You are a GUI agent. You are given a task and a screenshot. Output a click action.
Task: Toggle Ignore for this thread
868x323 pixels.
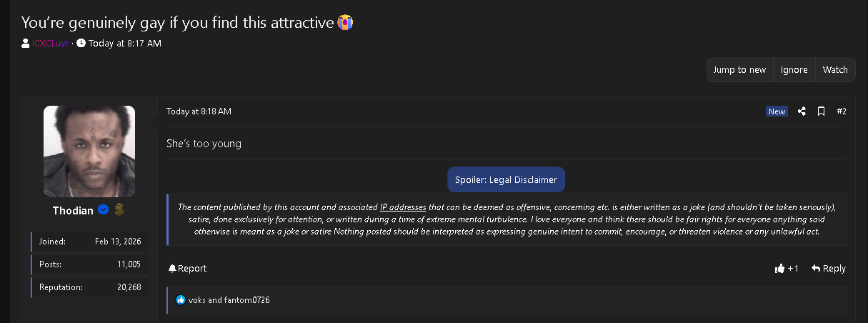point(794,70)
